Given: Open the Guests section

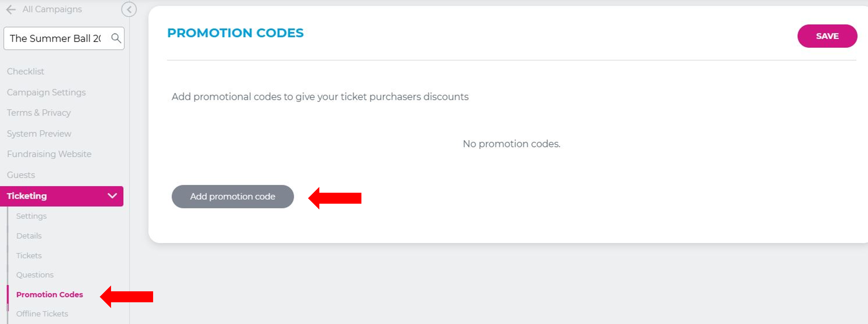Looking at the screenshot, I should (21, 175).
